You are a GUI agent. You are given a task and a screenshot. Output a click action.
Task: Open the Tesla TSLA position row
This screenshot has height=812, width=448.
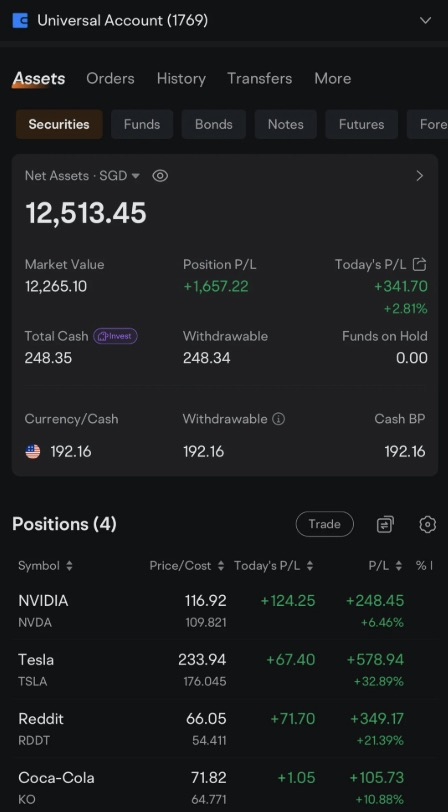(224, 670)
